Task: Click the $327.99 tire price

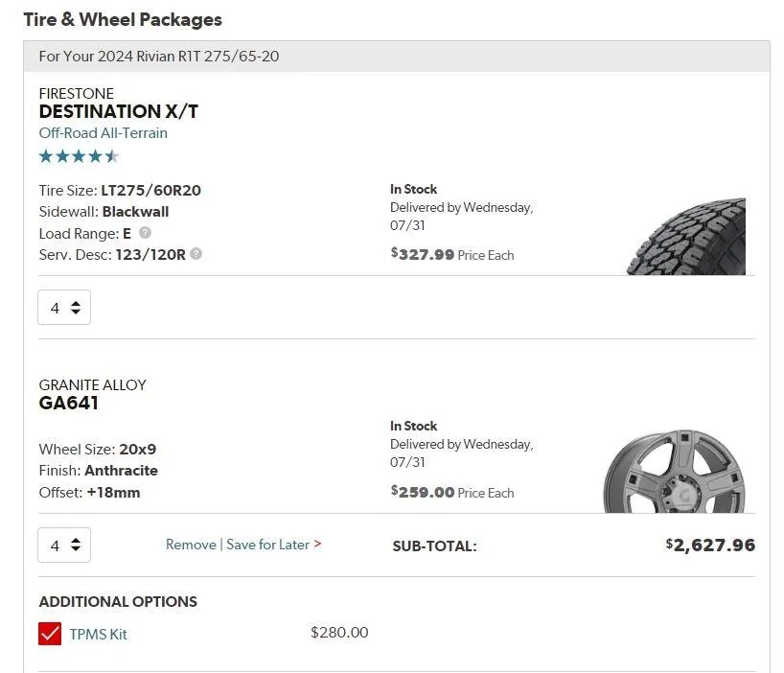Action: point(423,254)
